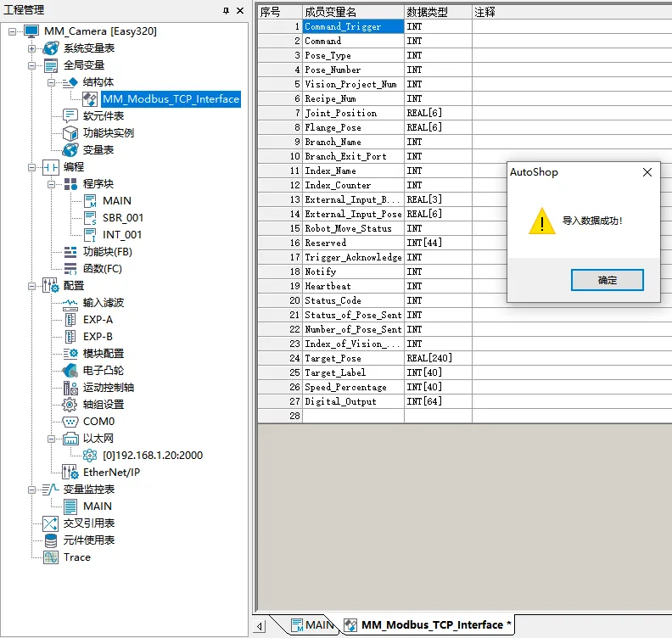Viewport: 672px width, 638px height.
Task: Click the INT_001 interrupt icon
Action: (x=90, y=235)
